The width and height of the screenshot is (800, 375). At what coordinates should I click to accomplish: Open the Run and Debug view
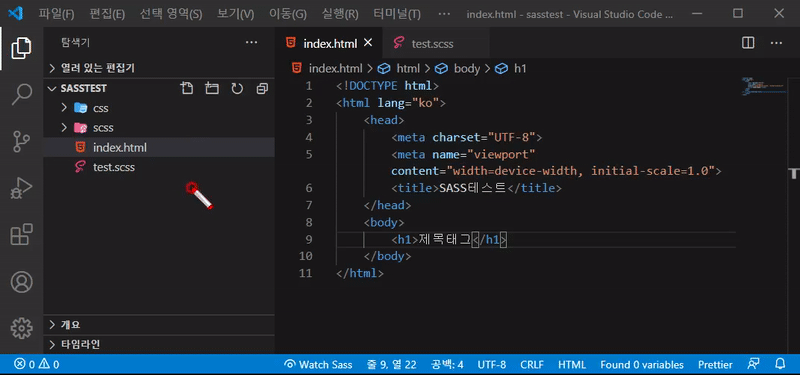click(x=21, y=188)
